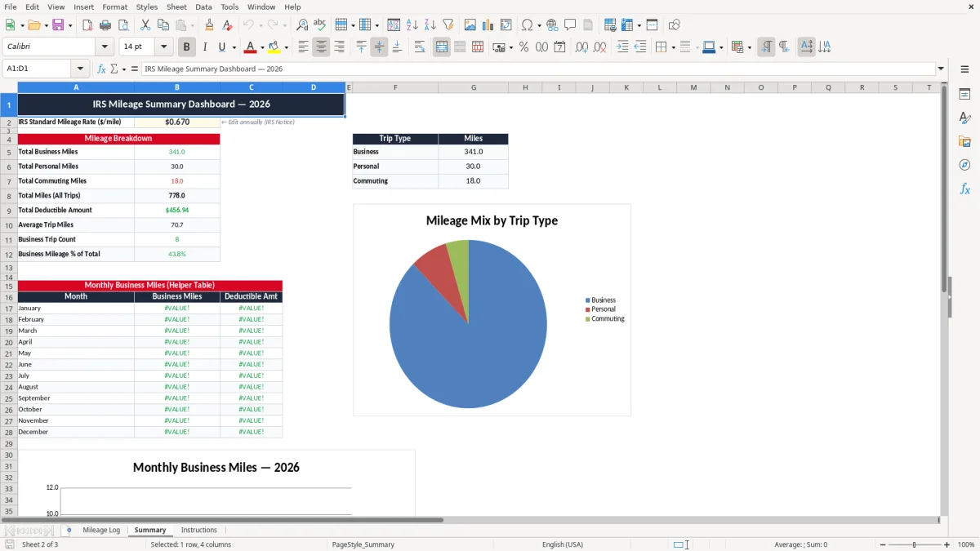
Task: Toggle Underline formatting
Action: (x=221, y=47)
